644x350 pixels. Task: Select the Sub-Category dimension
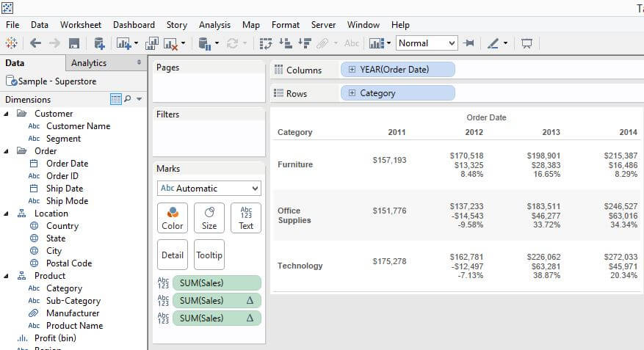coord(73,301)
